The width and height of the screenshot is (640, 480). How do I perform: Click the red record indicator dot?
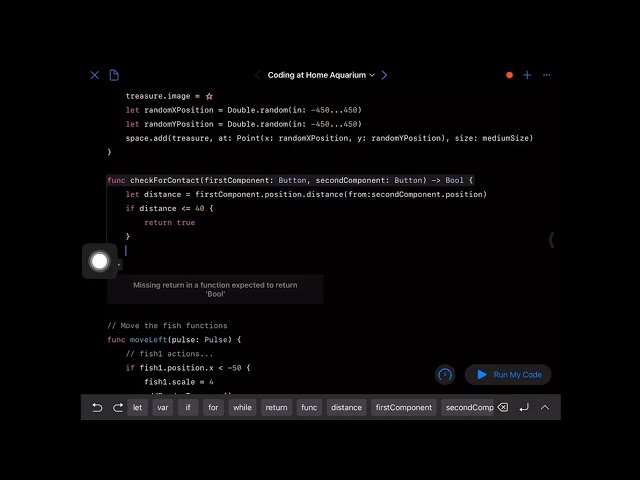[509, 75]
